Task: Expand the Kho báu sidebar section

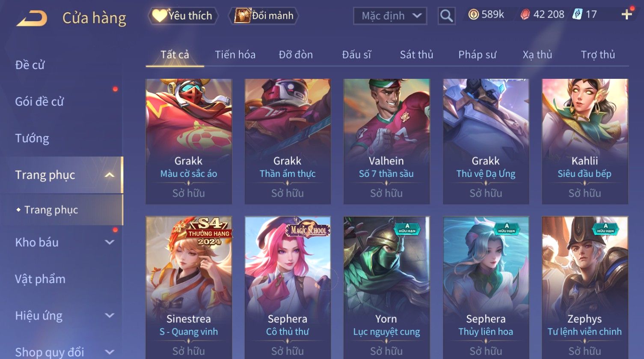Action: point(110,242)
